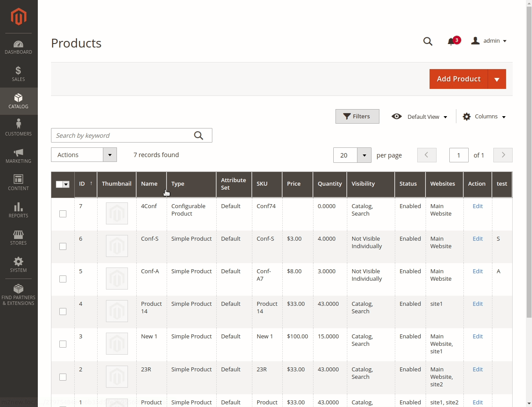Screen dimensions: 532x407
Task: Click the current page number field
Action: (459, 155)
